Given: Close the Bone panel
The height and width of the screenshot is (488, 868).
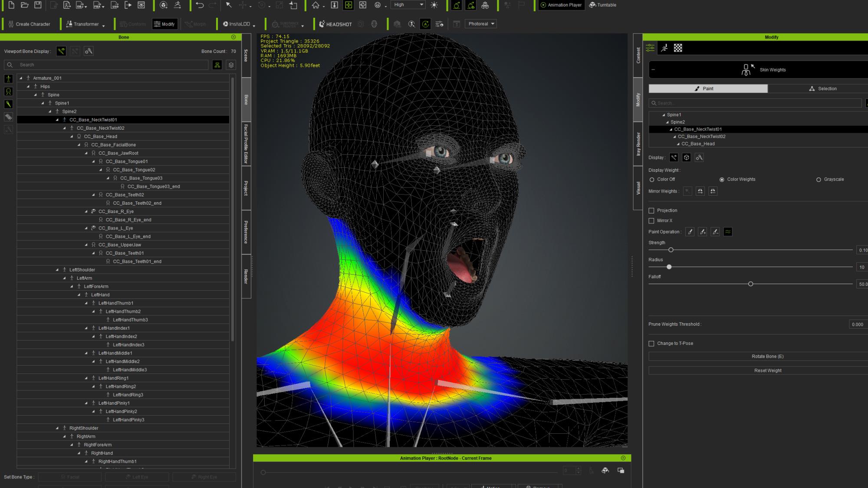Looking at the screenshot, I should click(233, 37).
